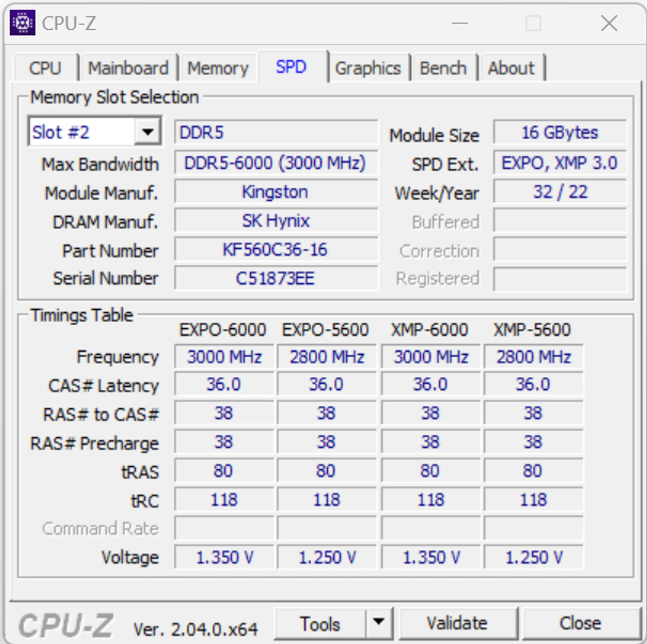Click the Ver. 2.04.0.x64 version text

[195, 629]
